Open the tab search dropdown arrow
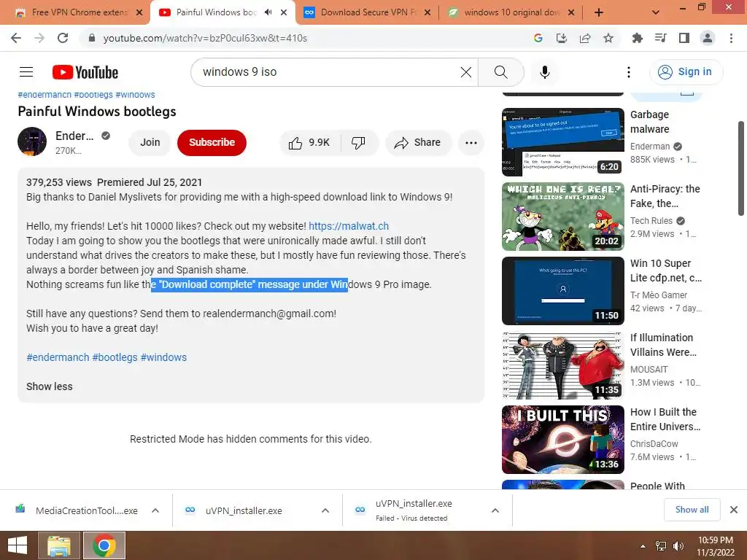Viewport: 747px width, 560px height. coord(656,12)
